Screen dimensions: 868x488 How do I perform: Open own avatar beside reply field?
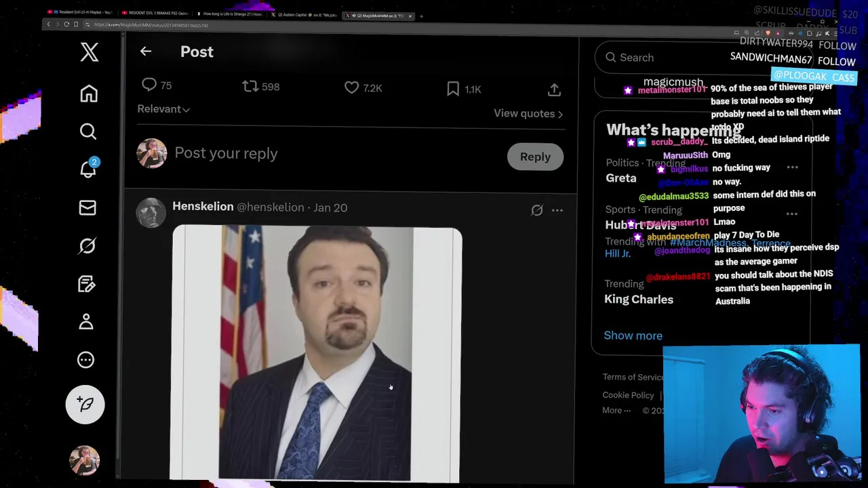pos(152,153)
